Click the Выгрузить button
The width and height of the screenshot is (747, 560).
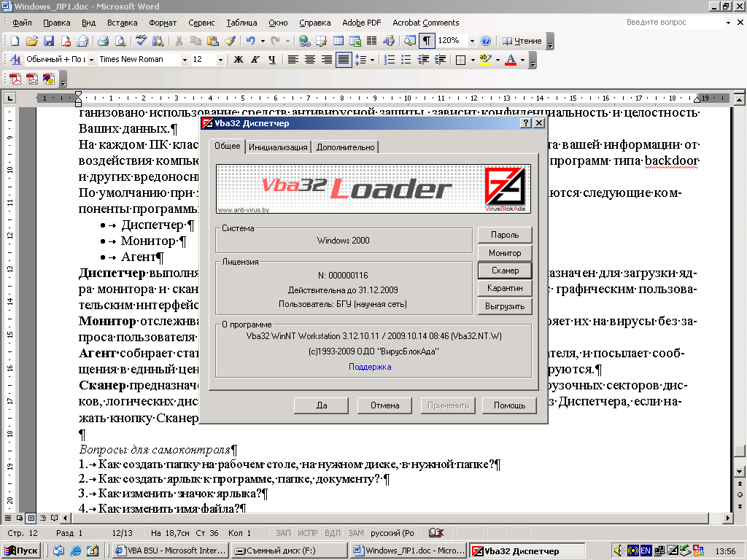[x=505, y=306]
